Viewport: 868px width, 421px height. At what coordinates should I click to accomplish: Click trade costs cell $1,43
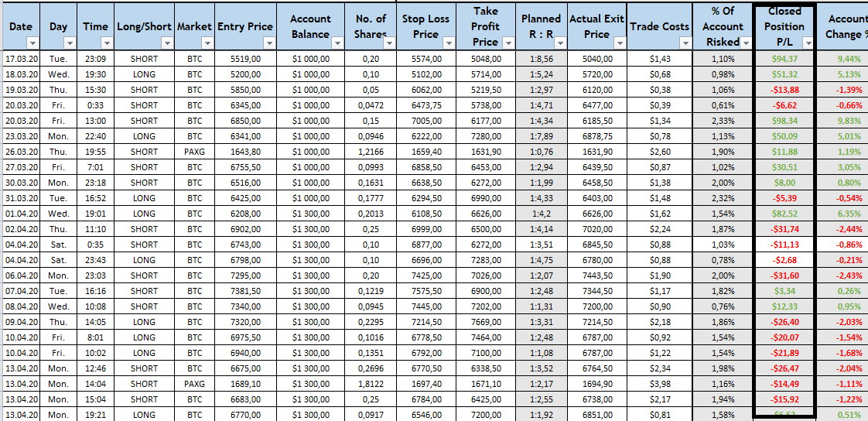pos(660,59)
